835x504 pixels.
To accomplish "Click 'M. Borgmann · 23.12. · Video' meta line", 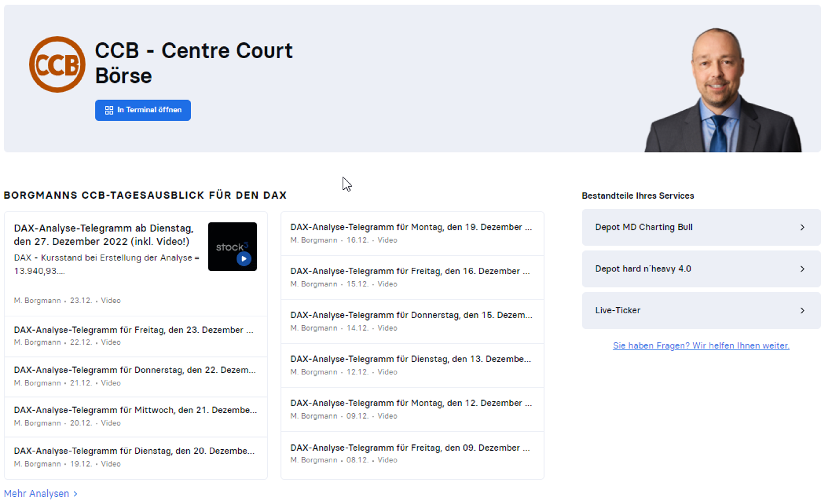I will click(67, 300).
